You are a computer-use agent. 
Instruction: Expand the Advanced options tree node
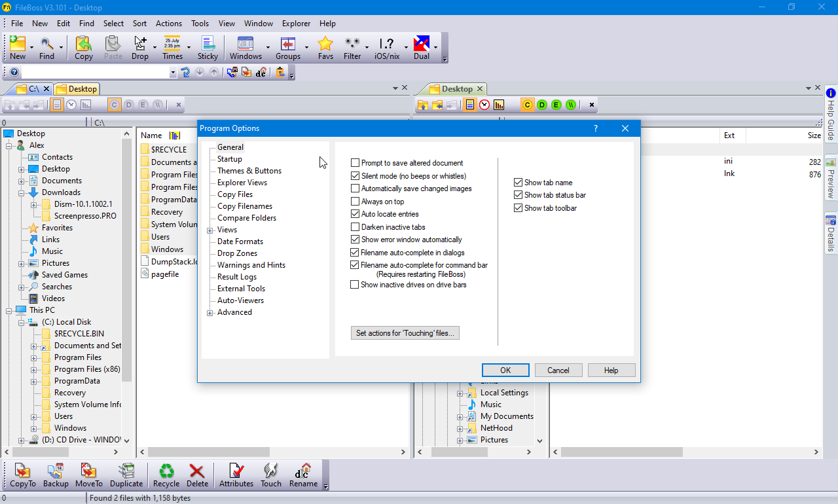[210, 313]
